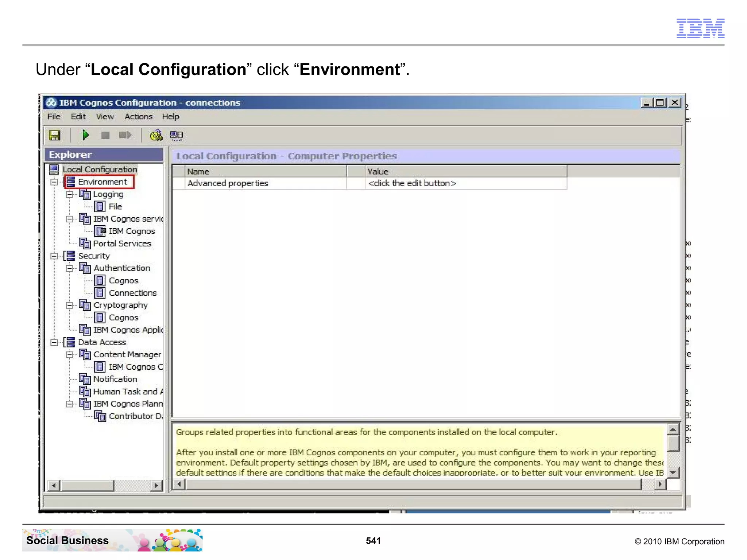Click the description horizontal scrollbar thumb
This screenshot has width=747, height=560.
tap(413, 485)
